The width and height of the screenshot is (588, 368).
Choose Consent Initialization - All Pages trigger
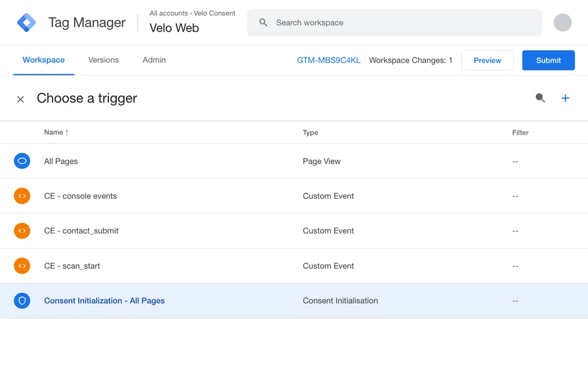pyautogui.click(x=104, y=301)
